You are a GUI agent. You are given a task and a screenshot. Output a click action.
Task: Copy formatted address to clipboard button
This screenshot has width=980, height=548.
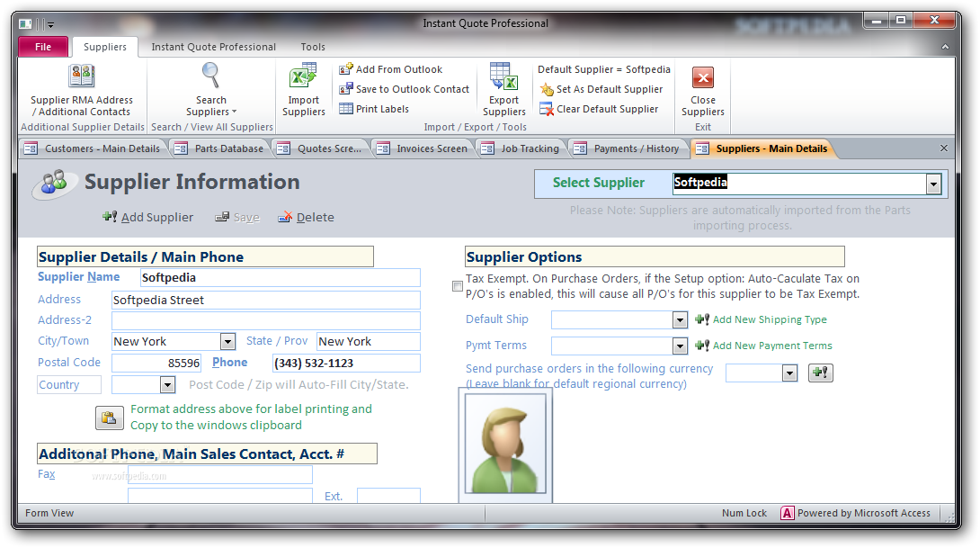[110, 418]
